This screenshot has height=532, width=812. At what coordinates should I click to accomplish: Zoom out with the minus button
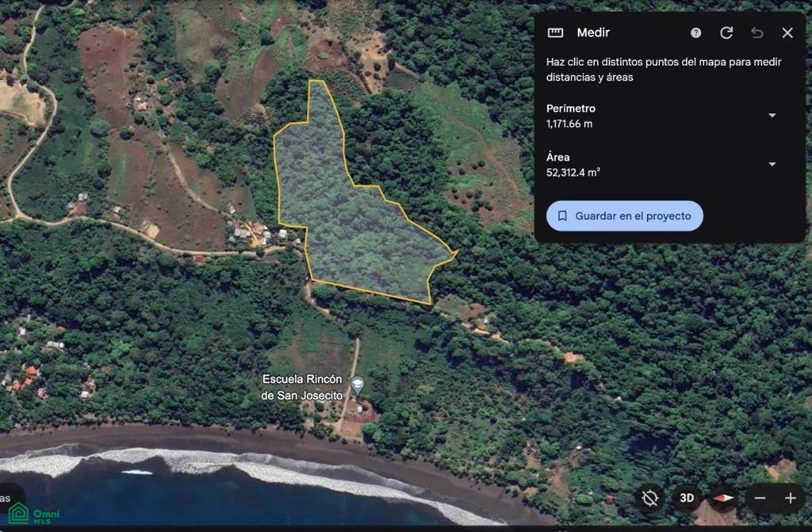pyautogui.click(x=760, y=499)
